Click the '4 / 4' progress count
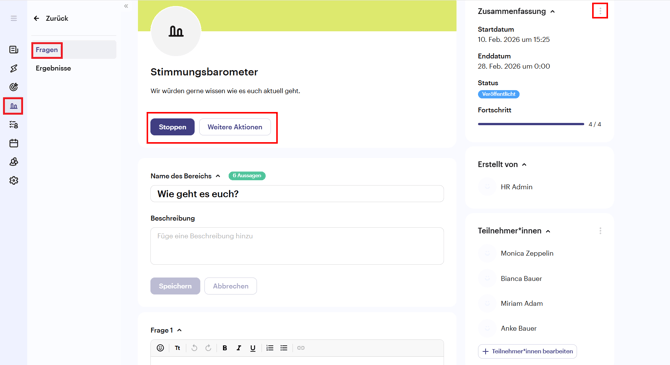 tap(595, 124)
